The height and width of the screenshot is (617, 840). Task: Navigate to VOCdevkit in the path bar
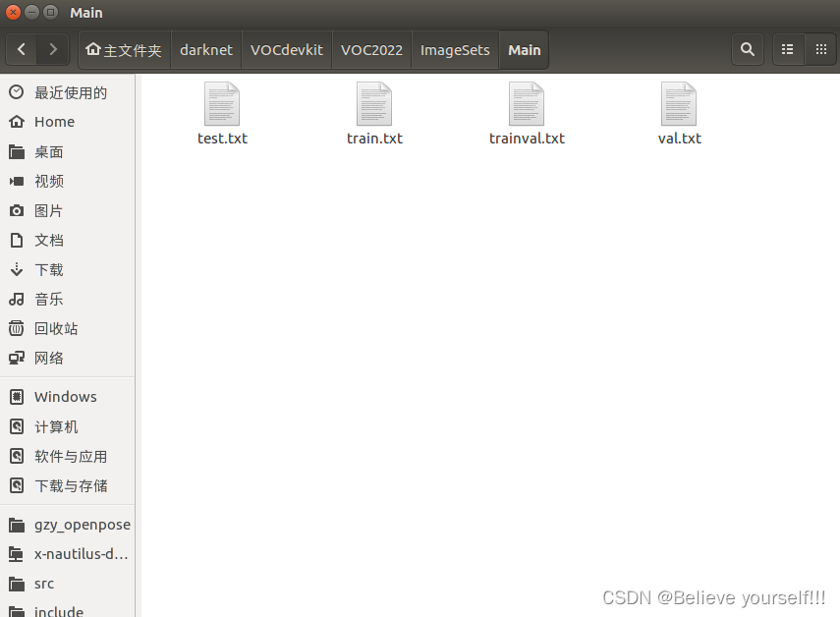click(x=287, y=50)
